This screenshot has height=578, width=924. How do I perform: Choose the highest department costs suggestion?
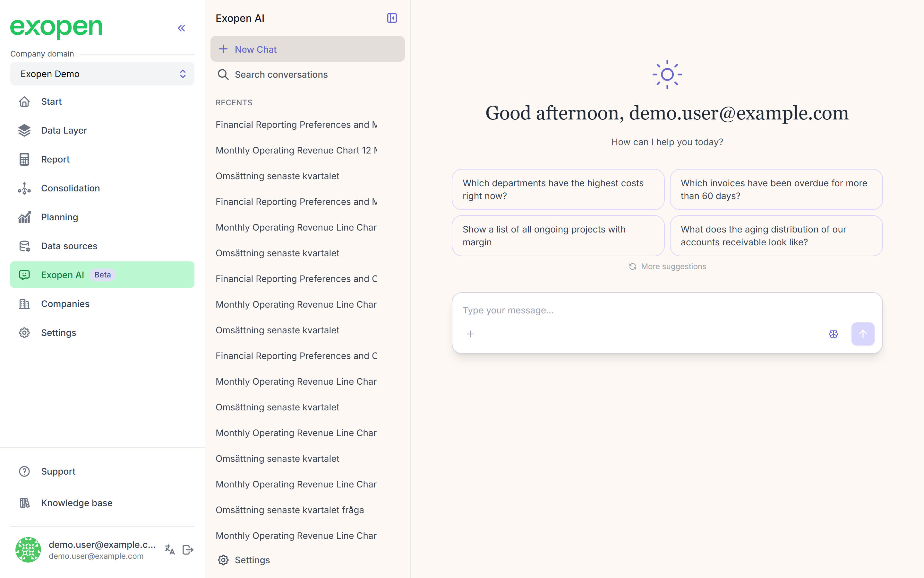pos(558,189)
